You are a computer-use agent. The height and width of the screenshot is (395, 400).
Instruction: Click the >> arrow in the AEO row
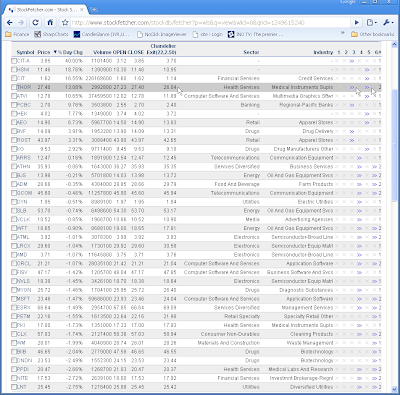click(x=367, y=123)
